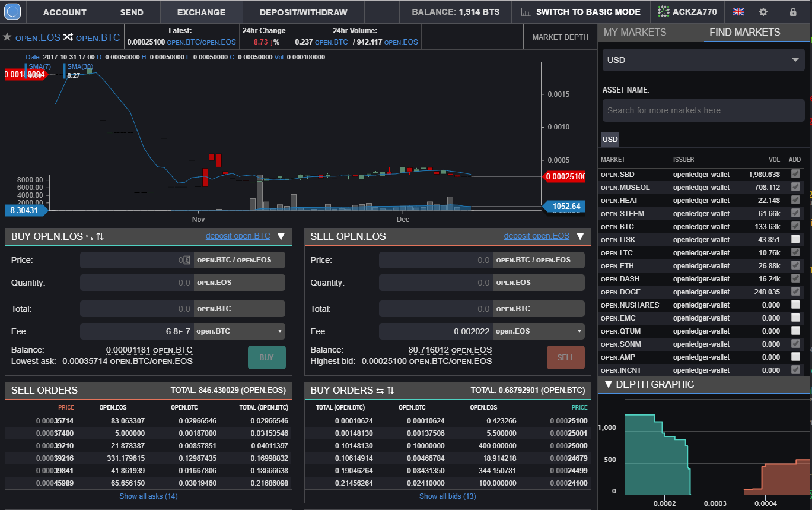Open settings with the gear icon
Image resolution: width=812 pixels, height=510 pixels.
click(763, 12)
